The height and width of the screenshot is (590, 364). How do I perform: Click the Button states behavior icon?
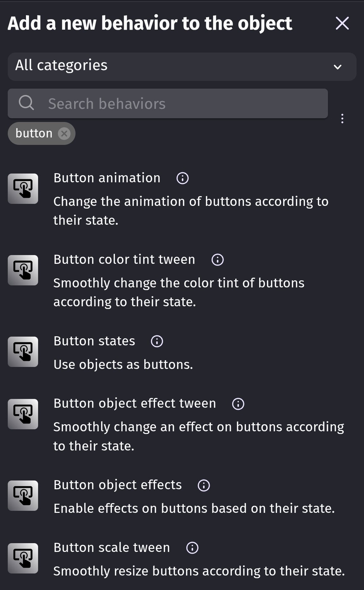pyautogui.click(x=23, y=352)
